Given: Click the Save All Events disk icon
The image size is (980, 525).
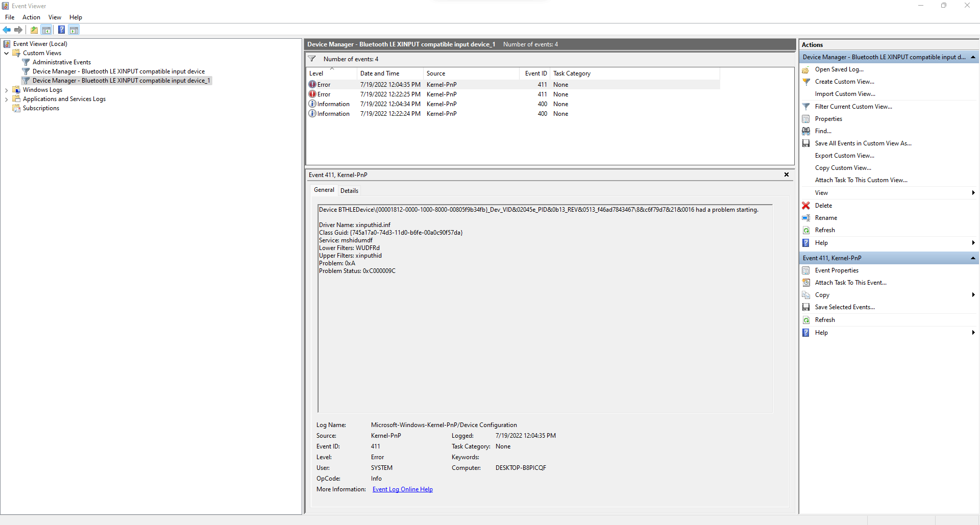Looking at the screenshot, I should 806,143.
